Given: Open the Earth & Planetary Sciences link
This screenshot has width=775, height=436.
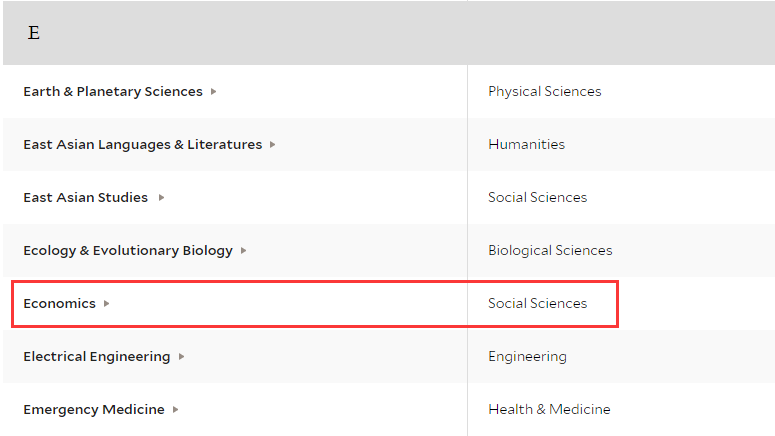Looking at the screenshot, I should pyautogui.click(x=113, y=91).
